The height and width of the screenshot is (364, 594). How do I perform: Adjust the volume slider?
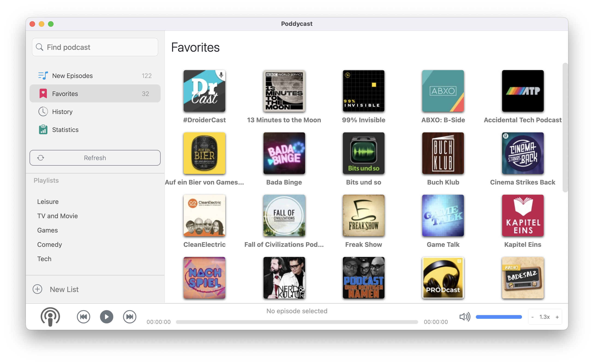(x=498, y=317)
